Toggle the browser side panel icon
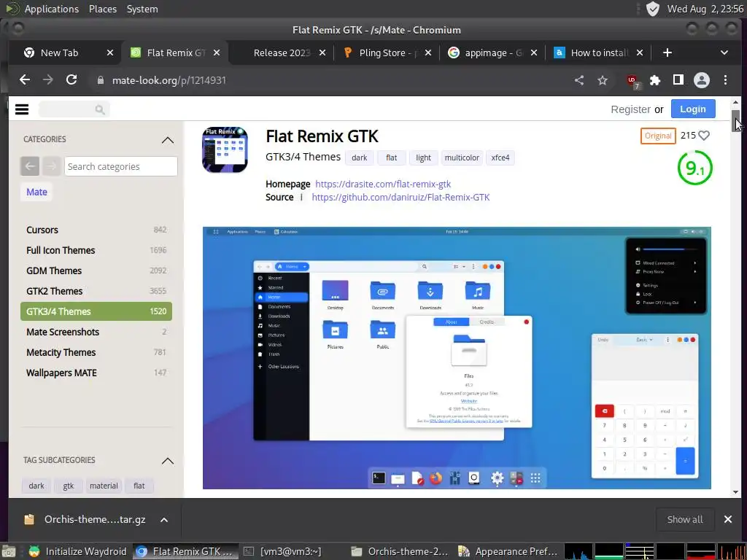This screenshot has height=560, width=747. tap(678, 80)
